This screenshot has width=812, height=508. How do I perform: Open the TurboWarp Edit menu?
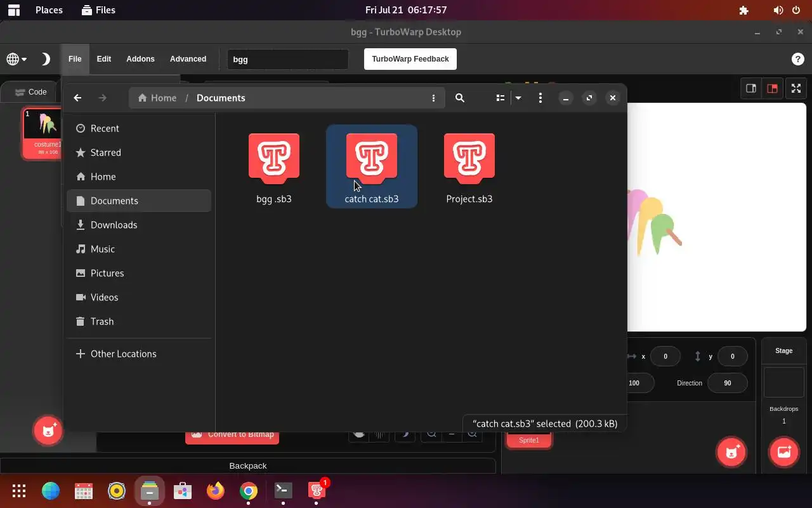pos(104,59)
